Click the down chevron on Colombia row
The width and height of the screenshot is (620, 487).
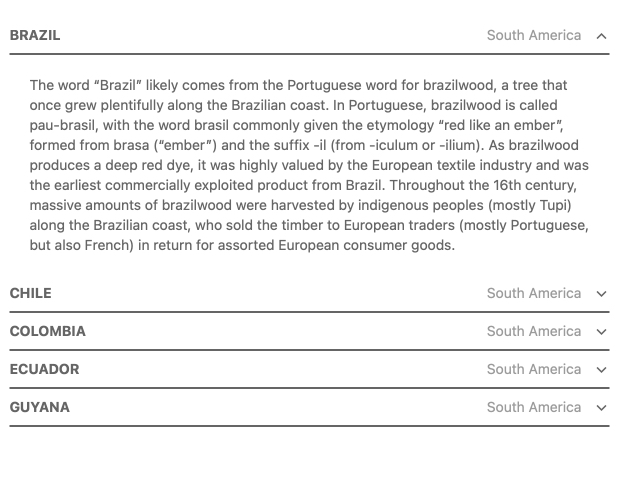[601, 332]
